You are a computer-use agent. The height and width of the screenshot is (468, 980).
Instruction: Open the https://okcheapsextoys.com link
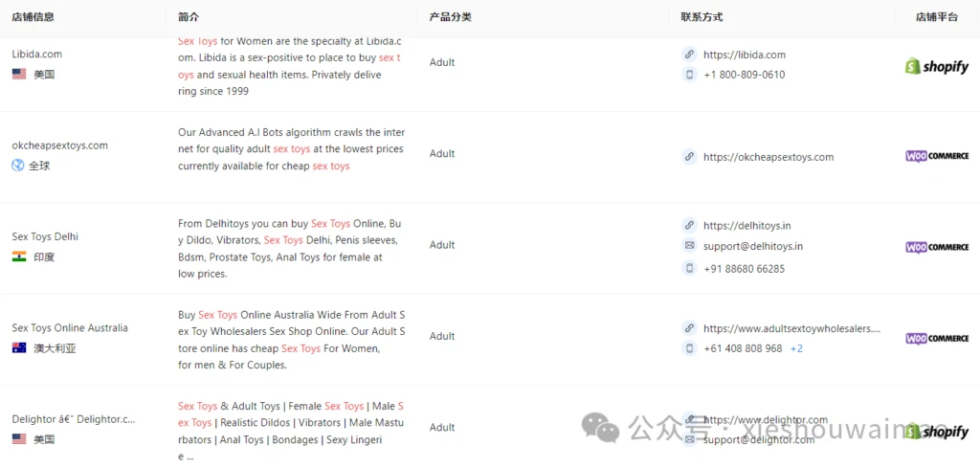point(768,157)
